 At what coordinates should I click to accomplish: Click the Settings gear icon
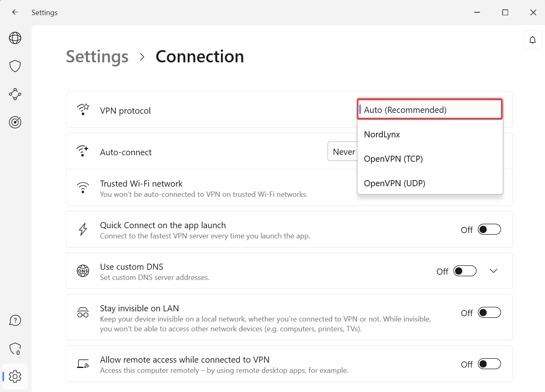[15, 377]
